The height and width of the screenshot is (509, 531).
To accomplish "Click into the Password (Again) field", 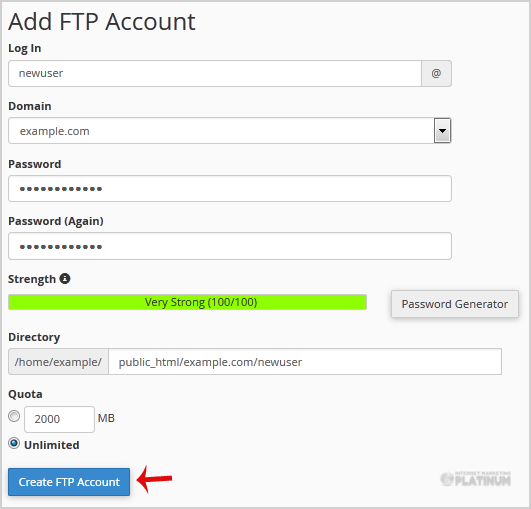I will (230, 246).
